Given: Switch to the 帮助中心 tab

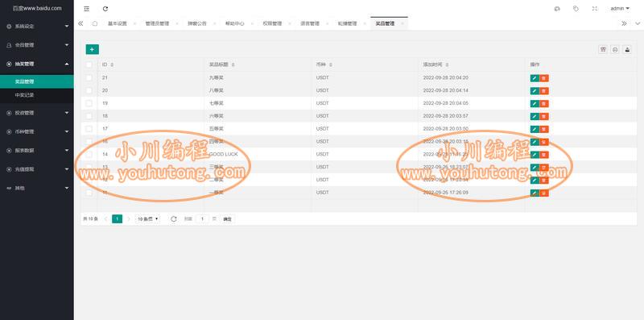Looking at the screenshot, I should click(x=234, y=23).
